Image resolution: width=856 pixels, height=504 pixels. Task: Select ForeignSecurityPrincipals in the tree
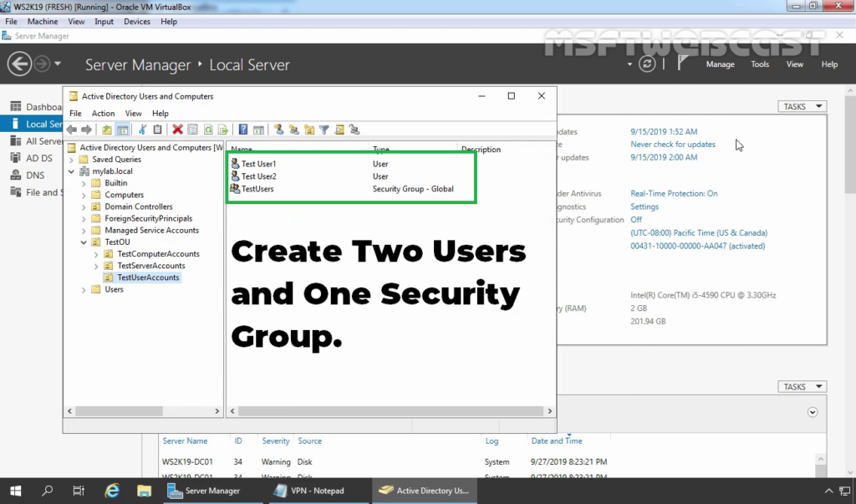coord(149,219)
